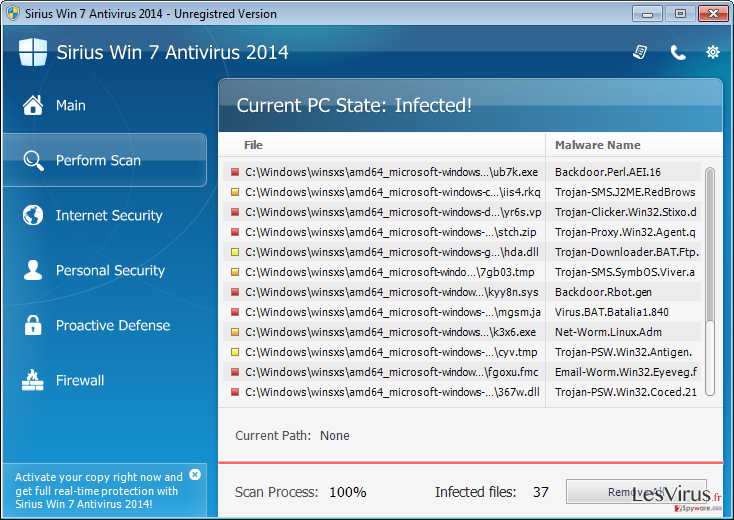Click the red threat marker for kyy8n.sys
The height and width of the screenshot is (520, 734).
tap(235, 292)
